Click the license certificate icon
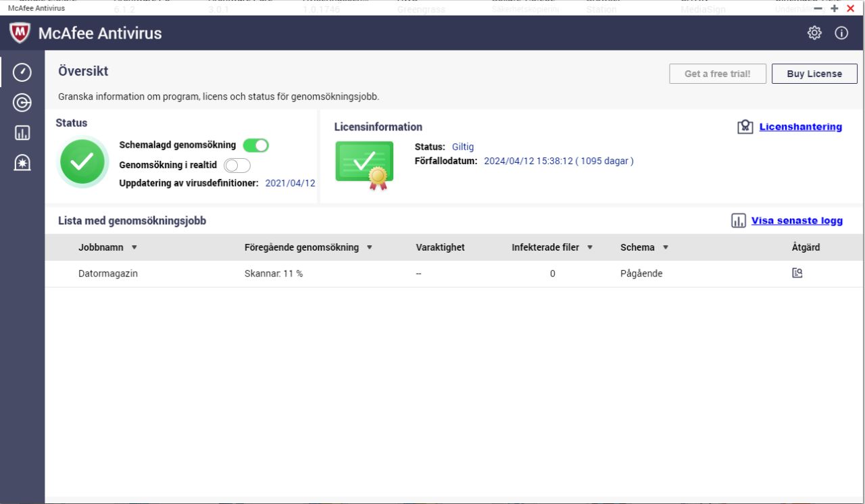 (365, 166)
